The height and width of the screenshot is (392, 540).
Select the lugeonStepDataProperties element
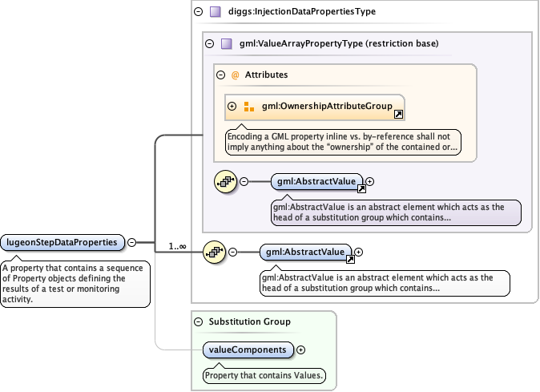[62, 241]
